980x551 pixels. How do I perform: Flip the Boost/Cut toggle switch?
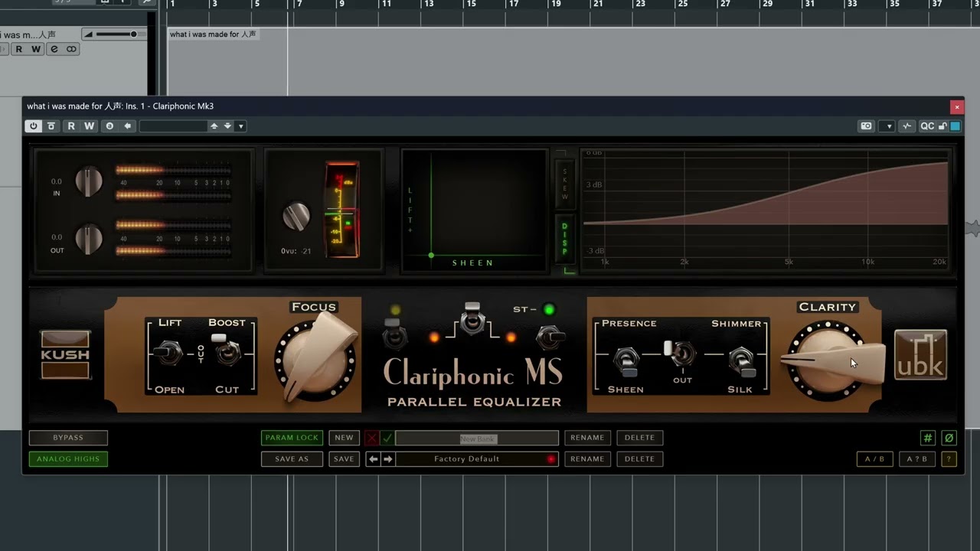226,350
